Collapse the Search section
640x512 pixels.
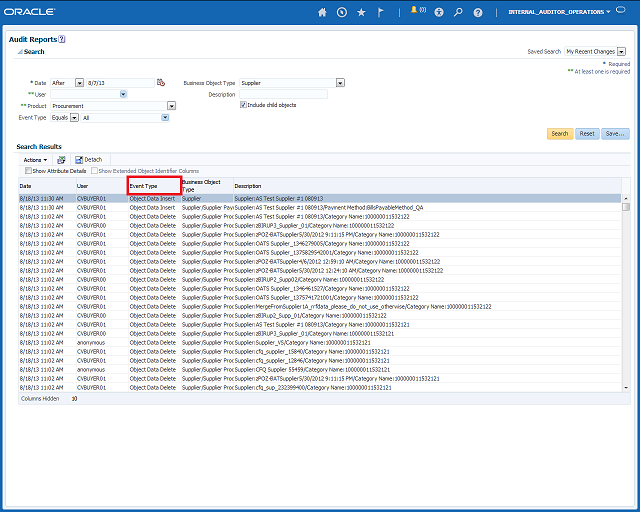click(x=20, y=52)
